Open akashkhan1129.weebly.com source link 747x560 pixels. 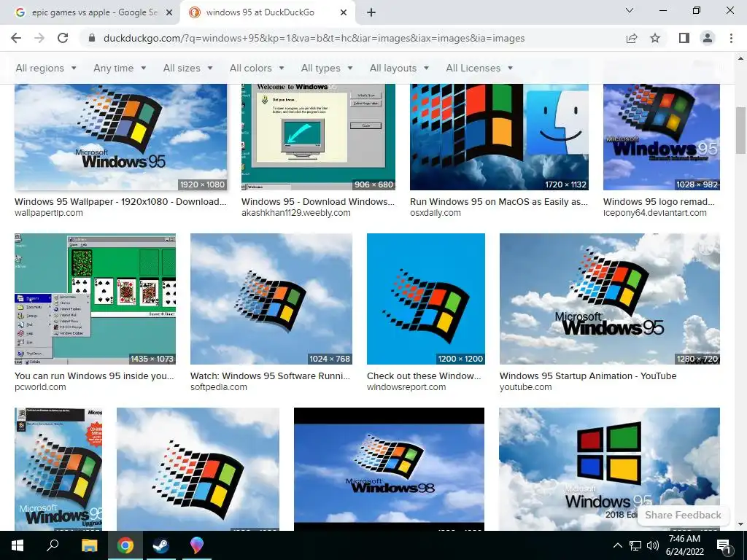click(x=296, y=213)
